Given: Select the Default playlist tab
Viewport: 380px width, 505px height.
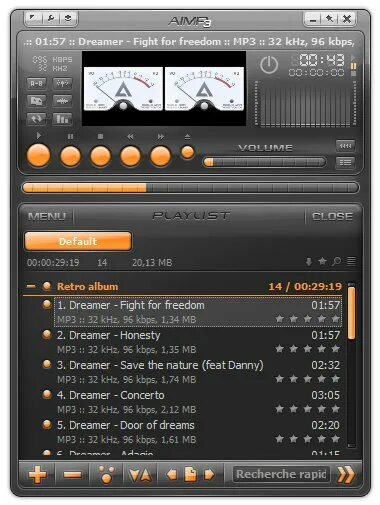Looking at the screenshot, I should [x=78, y=241].
